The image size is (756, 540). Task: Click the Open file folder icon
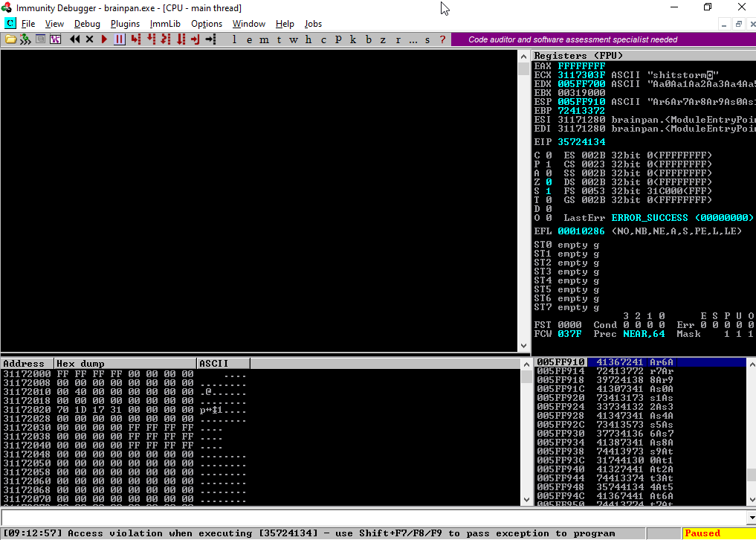click(11, 39)
